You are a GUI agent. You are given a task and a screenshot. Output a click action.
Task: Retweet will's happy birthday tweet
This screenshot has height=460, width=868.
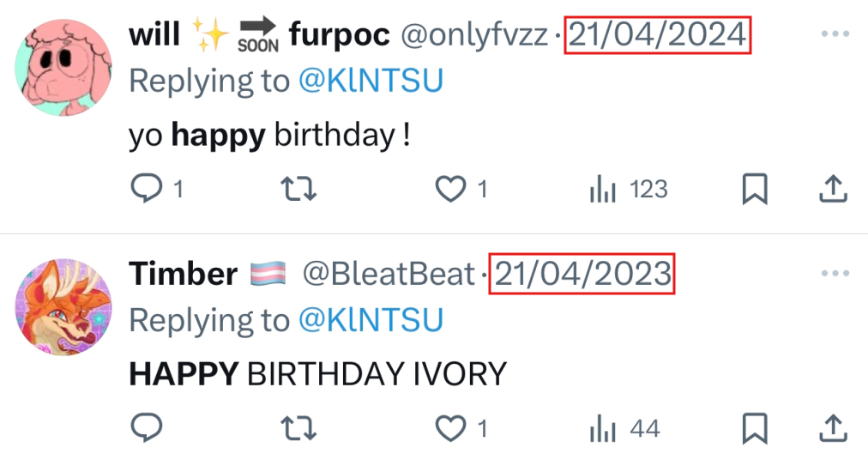coord(297,189)
